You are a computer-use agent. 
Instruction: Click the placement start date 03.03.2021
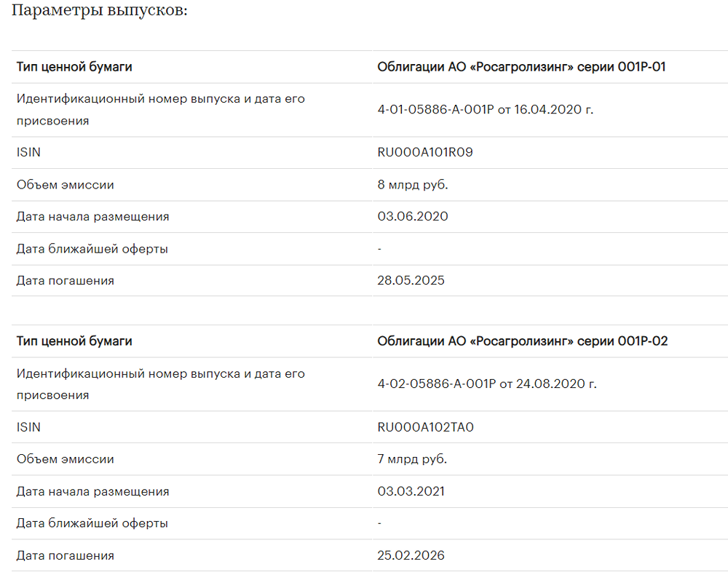[x=411, y=491]
